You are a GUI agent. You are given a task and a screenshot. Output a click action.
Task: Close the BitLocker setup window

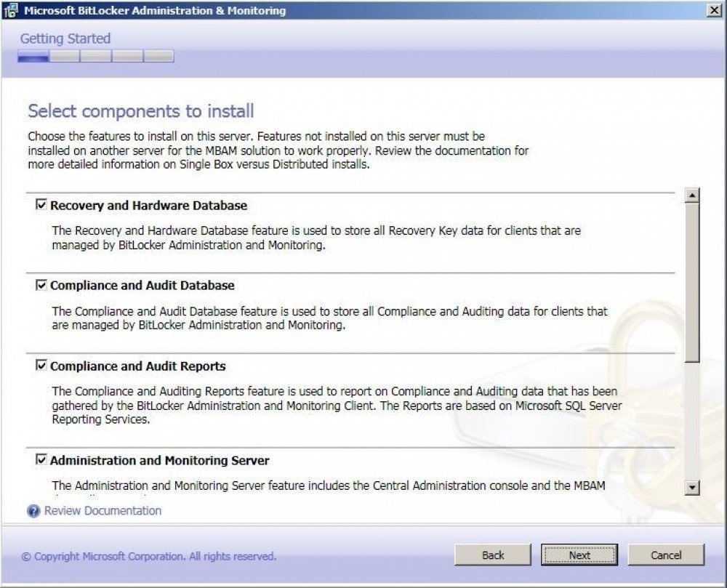click(715, 10)
